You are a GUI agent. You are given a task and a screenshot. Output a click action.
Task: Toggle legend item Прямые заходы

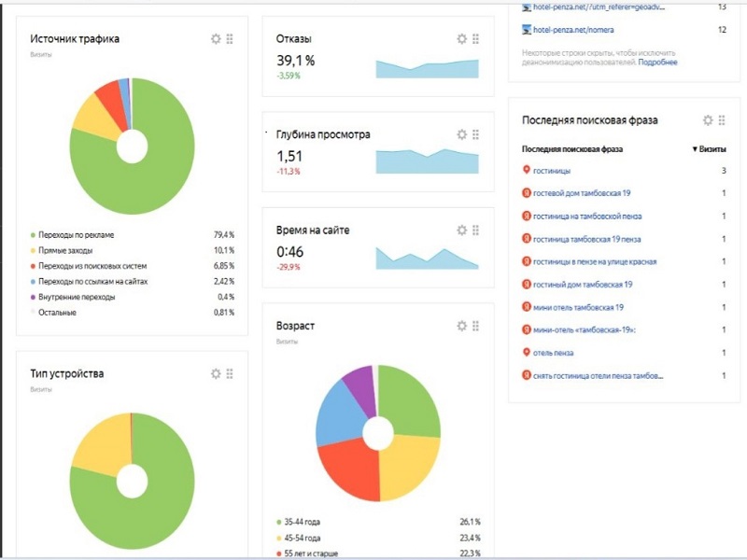62,250
